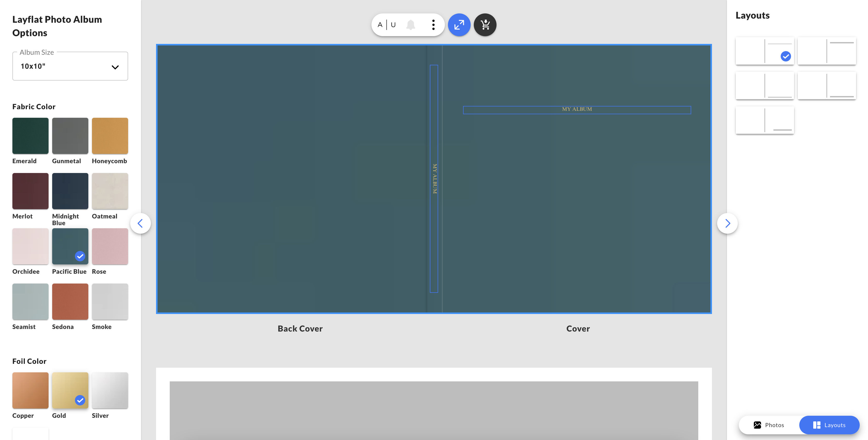This screenshot has width=868, height=440.
Task: Go to previous spread with left arrow
Action: pyautogui.click(x=140, y=223)
